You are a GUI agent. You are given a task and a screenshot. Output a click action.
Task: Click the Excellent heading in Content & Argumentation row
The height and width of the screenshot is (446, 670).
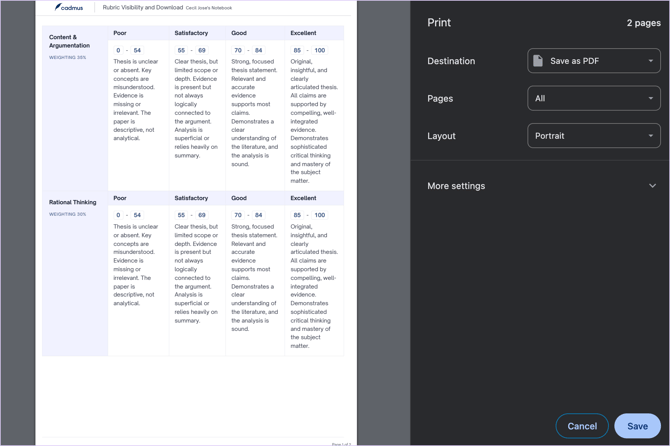[x=303, y=33]
